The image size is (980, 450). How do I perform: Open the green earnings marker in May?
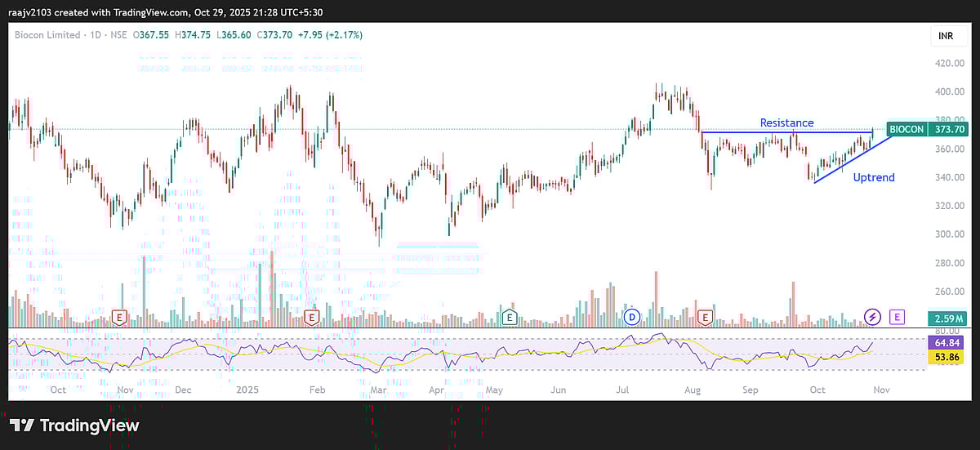click(510, 316)
